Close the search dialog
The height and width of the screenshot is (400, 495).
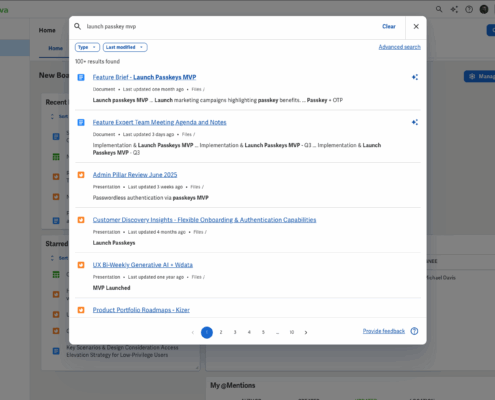click(x=416, y=26)
